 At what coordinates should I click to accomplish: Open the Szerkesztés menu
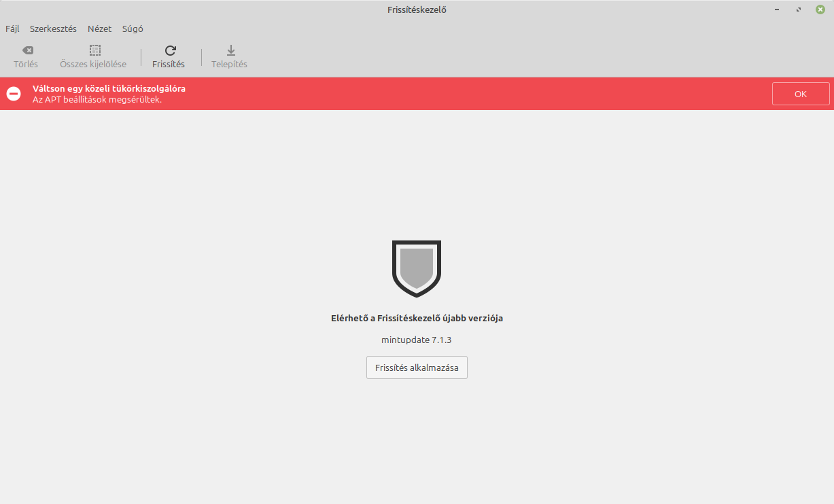tap(53, 29)
